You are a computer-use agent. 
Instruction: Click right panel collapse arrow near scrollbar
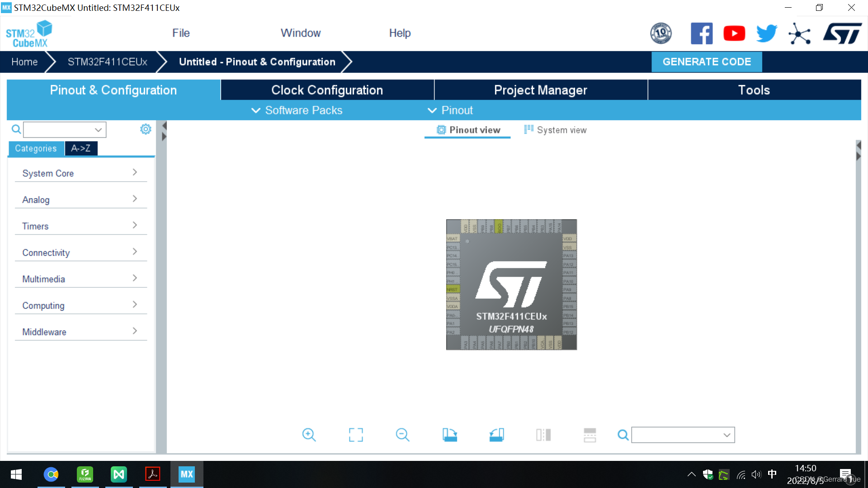point(859,145)
